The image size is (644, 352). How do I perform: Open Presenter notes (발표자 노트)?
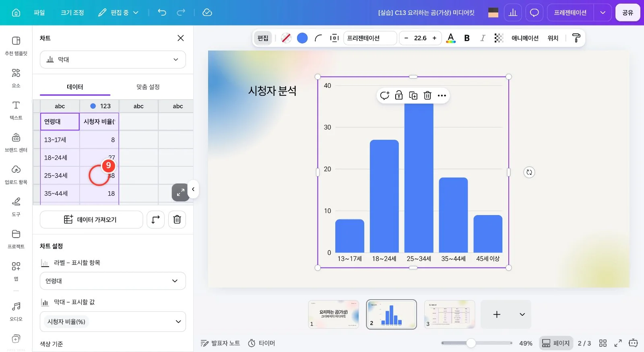click(220, 343)
